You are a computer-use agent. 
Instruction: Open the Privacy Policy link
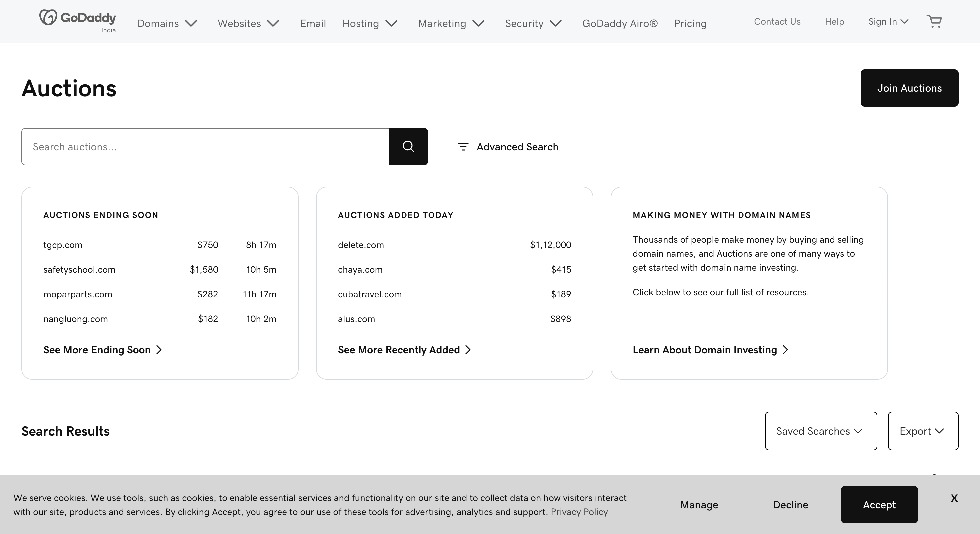pos(579,512)
